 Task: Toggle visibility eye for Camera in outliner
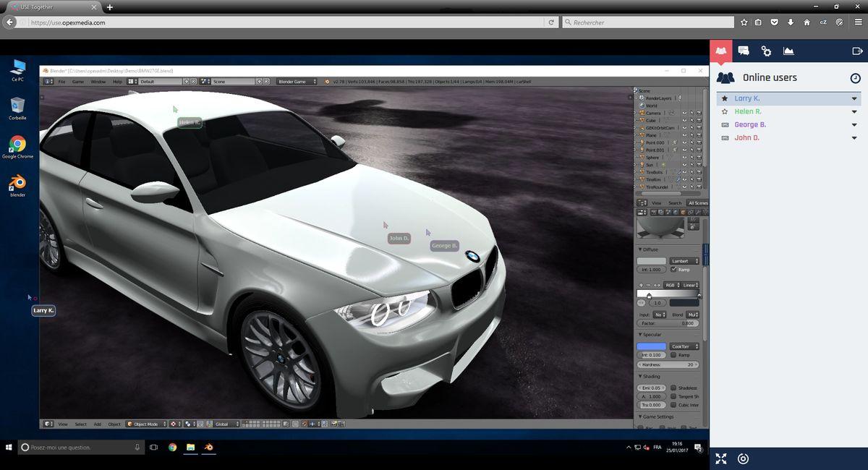[684, 113]
